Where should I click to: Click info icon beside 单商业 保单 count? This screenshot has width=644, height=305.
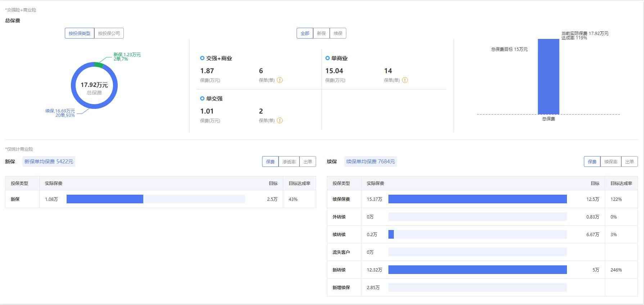(405, 80)
